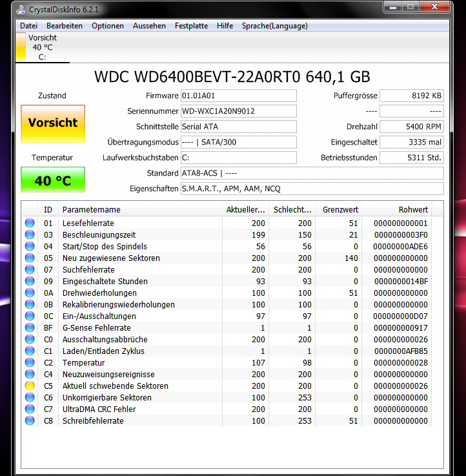Click blue status icon of Beschleunigungszeit row
The height and width of the screenshot is (476, 466).
(x=30, y=234)
